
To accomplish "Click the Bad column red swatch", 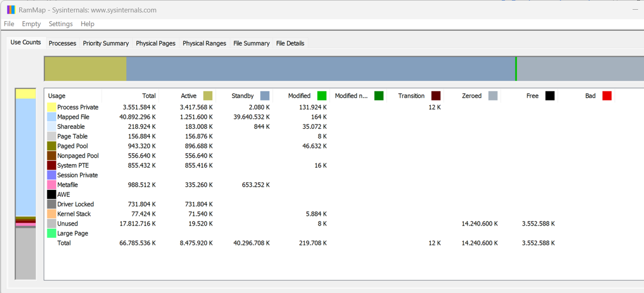I will 607,96.
